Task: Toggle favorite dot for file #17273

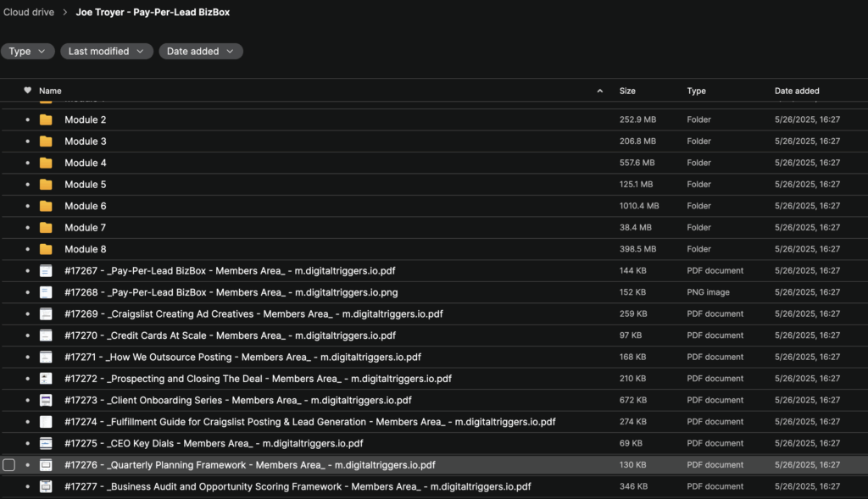Action: tap(28, 400)
